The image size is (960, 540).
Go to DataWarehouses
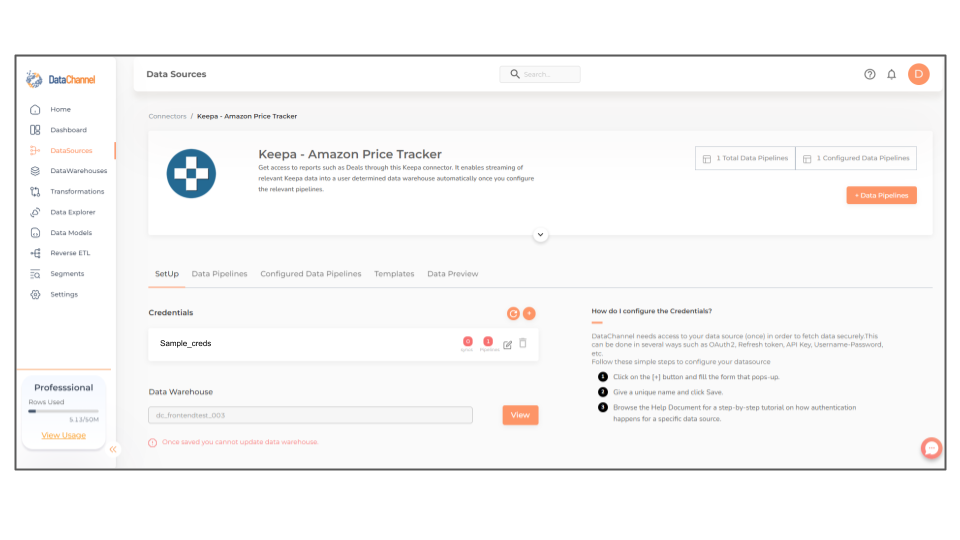click(x=78, y=171)
